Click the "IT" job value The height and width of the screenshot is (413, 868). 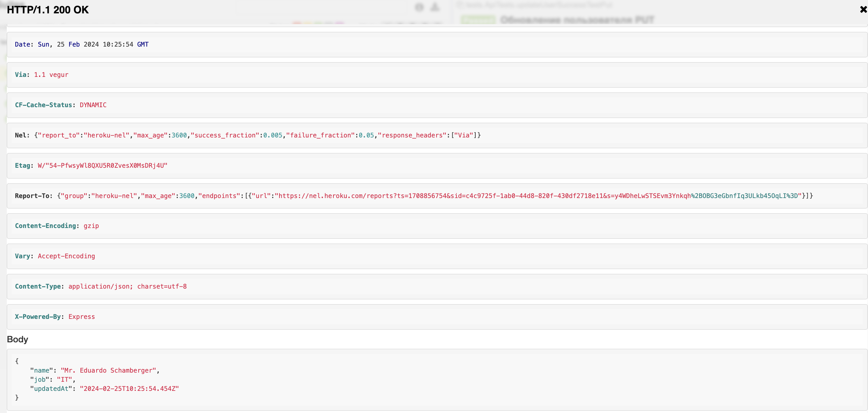tap(64, 379)
